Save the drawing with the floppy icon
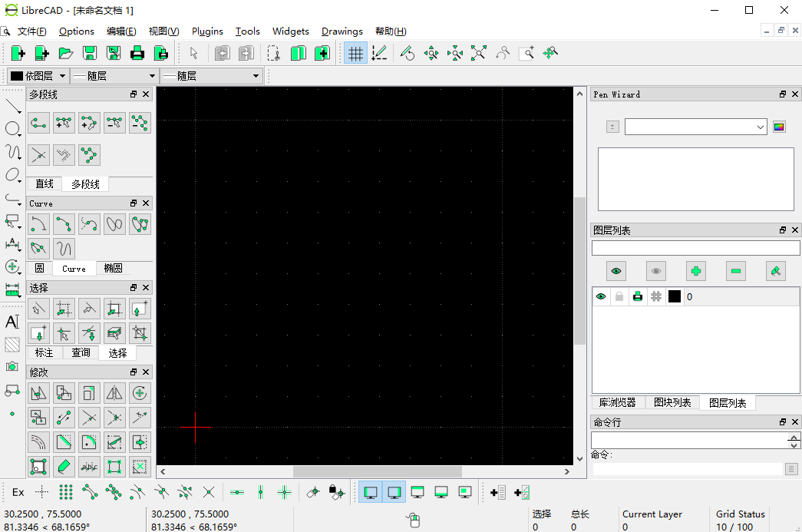Screen dimensions: 802x532 [90, 53]
